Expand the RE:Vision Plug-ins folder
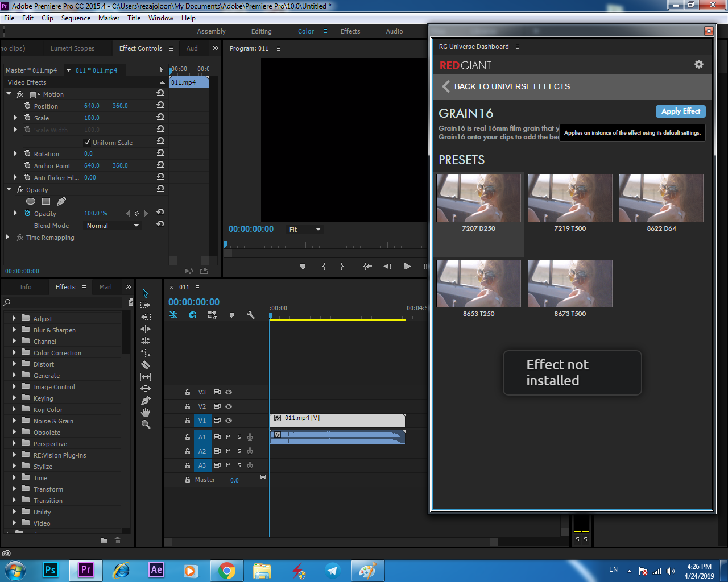Image resolution: width=728 pixels, height=582 pixels. coord(14,455)
